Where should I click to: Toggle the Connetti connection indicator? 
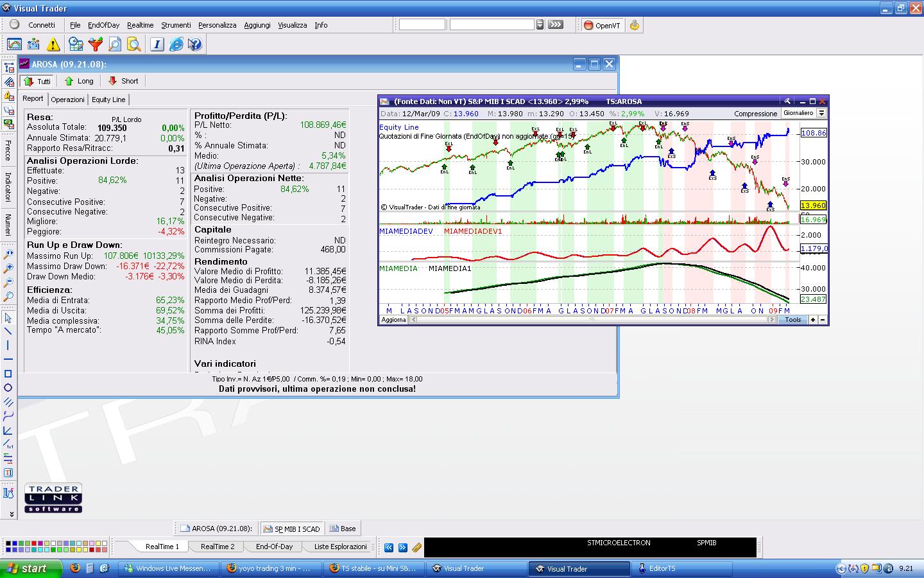15,25
